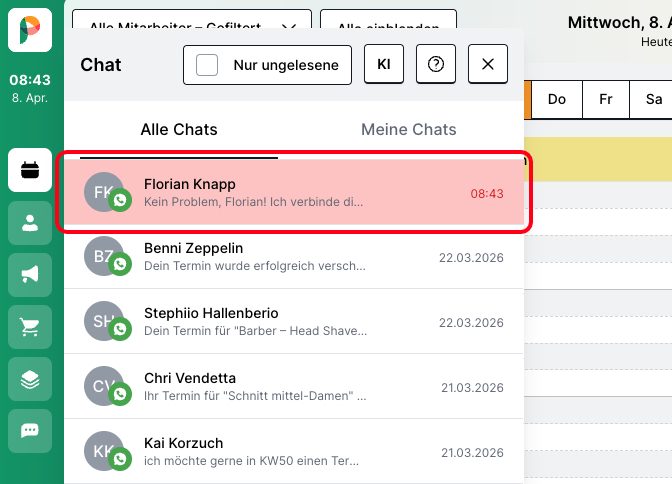Open the chat help question mark icon
Screen dimensions: 672x484
click(x=436, y=64)
